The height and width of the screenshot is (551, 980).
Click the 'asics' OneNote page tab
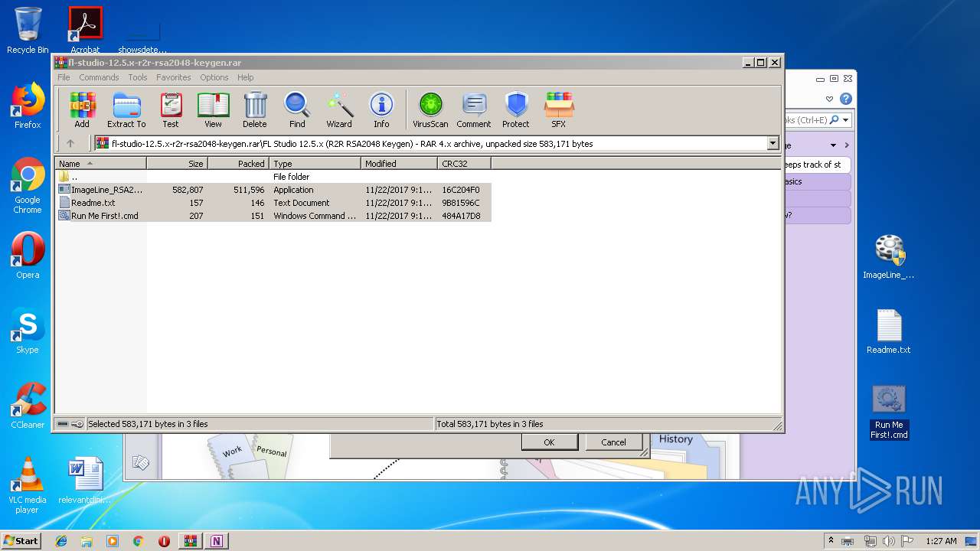[816, 181]
